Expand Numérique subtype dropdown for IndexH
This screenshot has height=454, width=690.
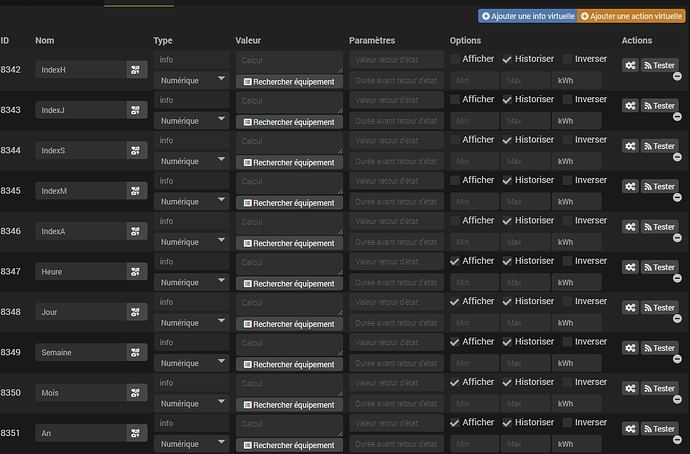tap(190, 80)
